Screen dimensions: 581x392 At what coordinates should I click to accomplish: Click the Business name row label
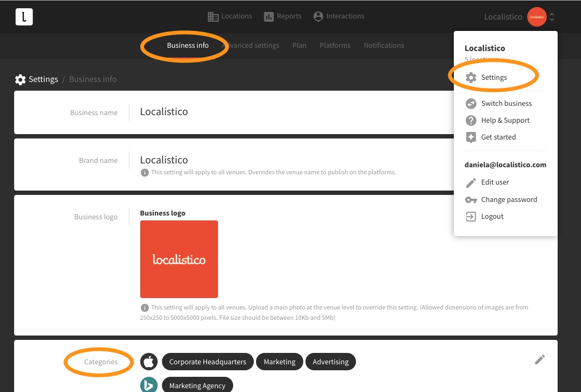click(x=93, y=113)
